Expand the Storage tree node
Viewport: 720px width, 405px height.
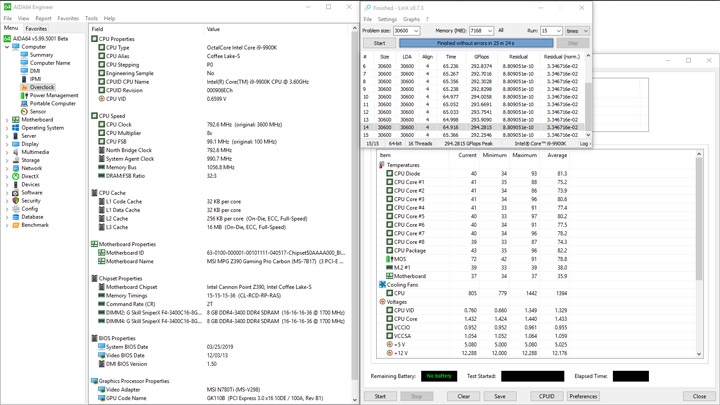pyautogui.click(x=7, y=160)
